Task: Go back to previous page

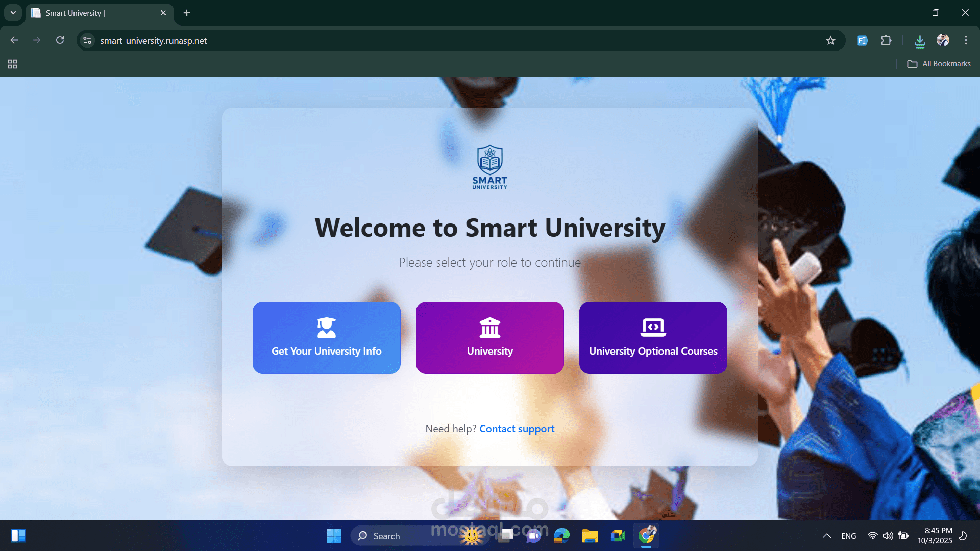Action: pyautogui.click(x=14, y=40)
